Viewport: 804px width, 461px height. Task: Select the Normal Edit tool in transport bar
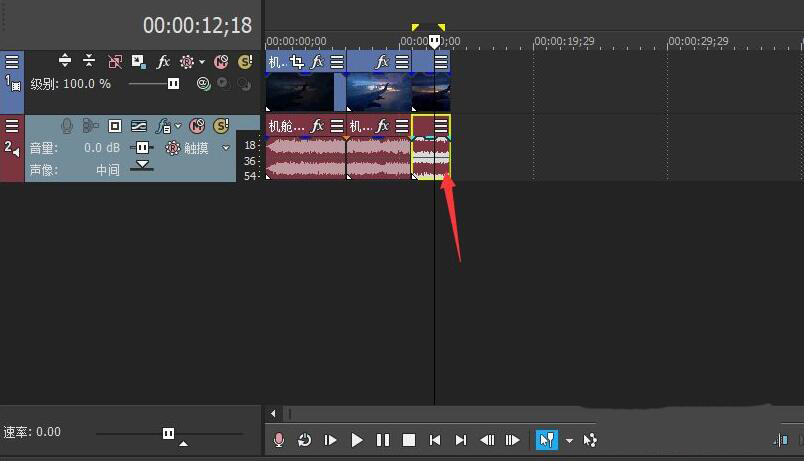point(546,440)
